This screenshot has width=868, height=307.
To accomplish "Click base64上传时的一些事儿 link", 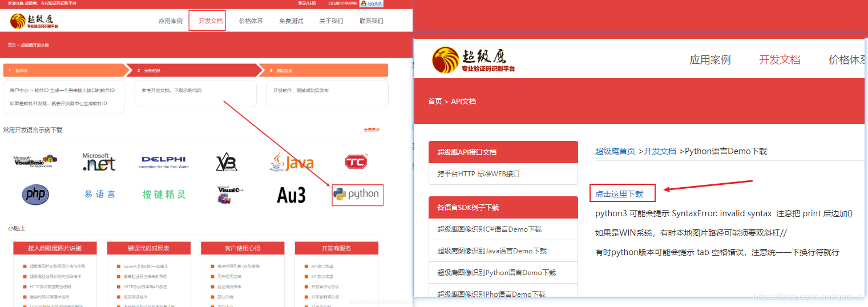I will (144, 266).
